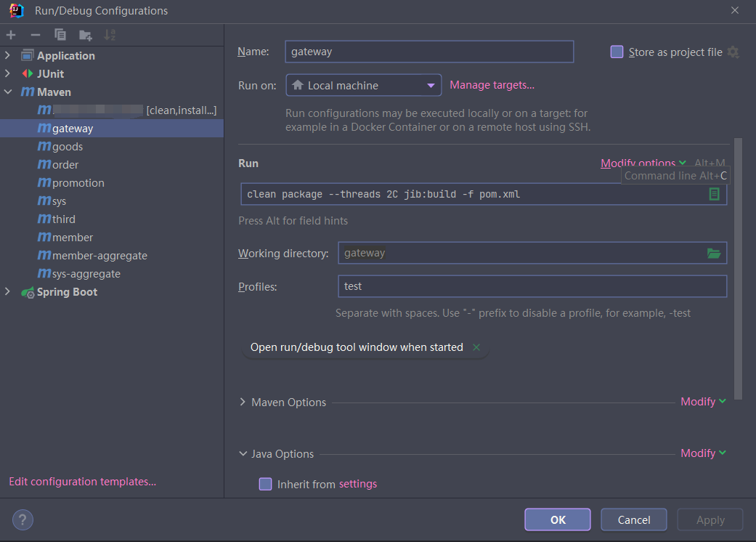Expand the command line field via document icon
This screenshot has width=756, height=542.
(x=714, y=194)
